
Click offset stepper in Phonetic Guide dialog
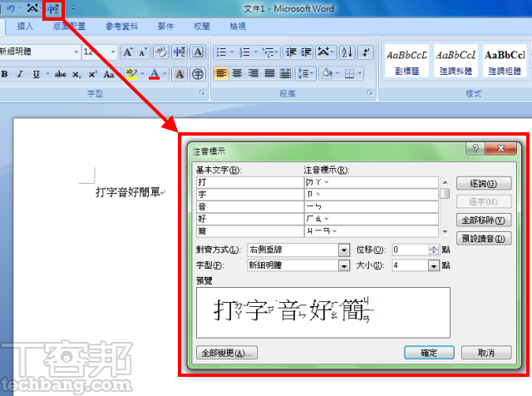[x=434, y=250]
